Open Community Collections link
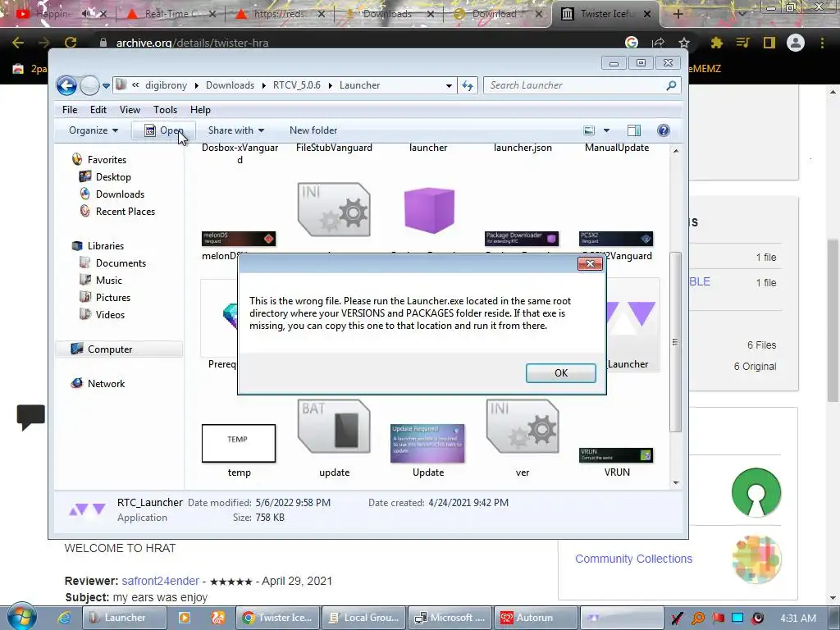This screenshot has width=840, height=630. click(633, 559)
